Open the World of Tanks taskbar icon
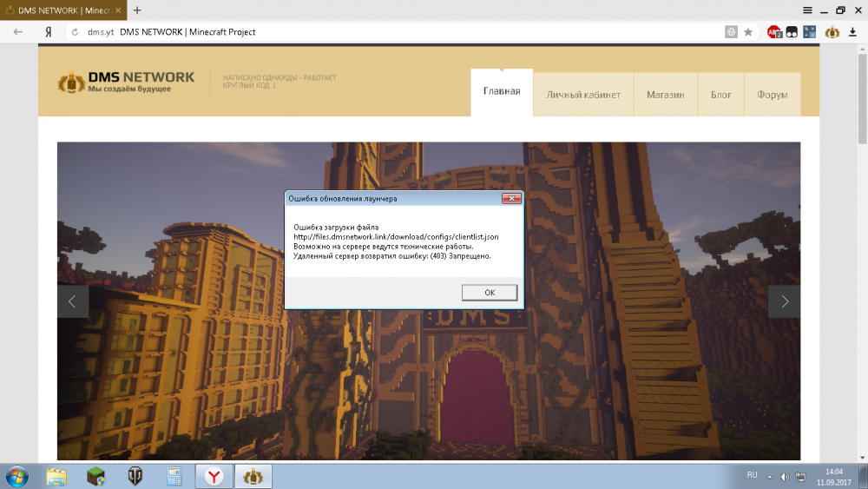 click(x=135, y=476)
